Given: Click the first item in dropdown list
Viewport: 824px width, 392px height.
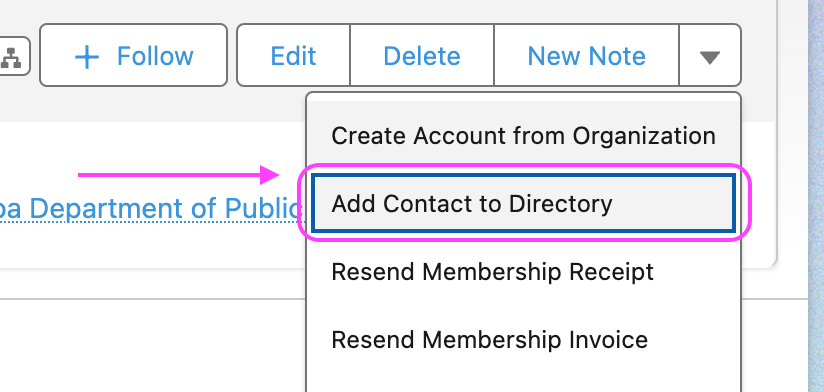Looking at the screenshot, I should pos(523,136).
